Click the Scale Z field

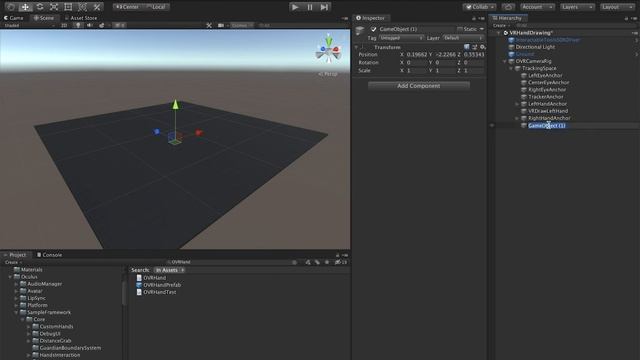point(474,71)
